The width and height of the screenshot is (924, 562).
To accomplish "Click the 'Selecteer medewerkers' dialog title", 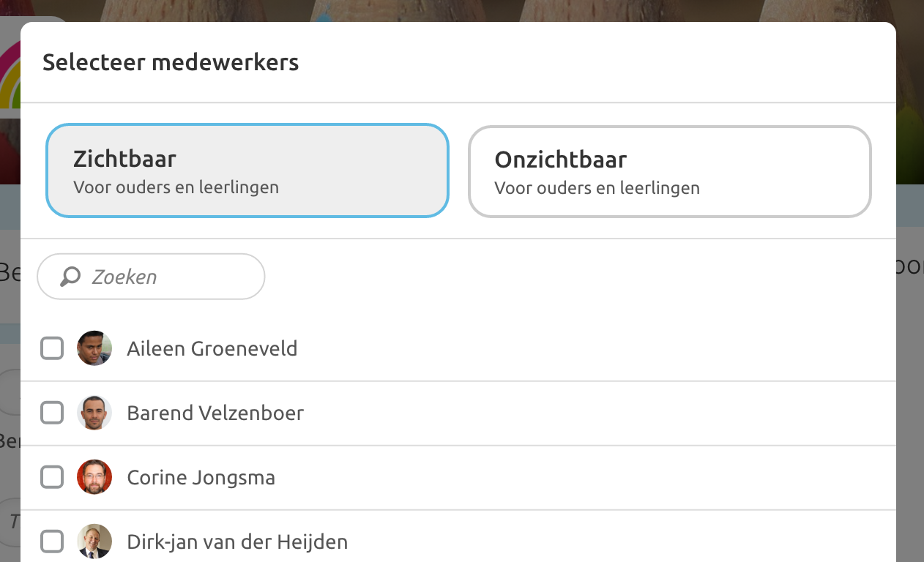I will (171, 62).
